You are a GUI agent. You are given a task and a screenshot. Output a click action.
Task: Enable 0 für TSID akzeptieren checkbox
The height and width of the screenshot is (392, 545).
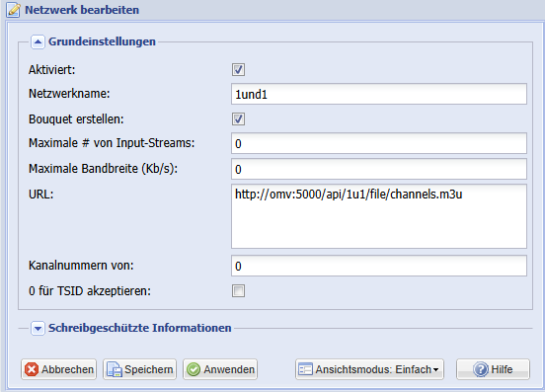pos(239,291)
